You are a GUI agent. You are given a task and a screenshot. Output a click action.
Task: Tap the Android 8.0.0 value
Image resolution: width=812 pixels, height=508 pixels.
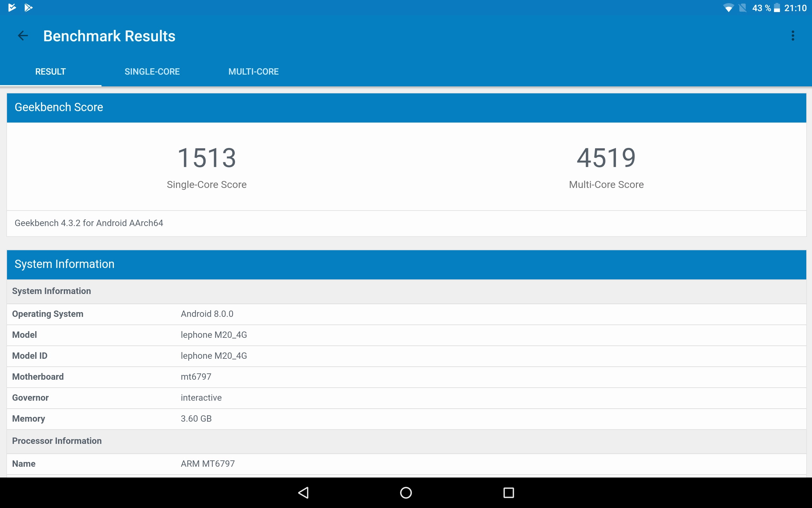pos(207,314)
